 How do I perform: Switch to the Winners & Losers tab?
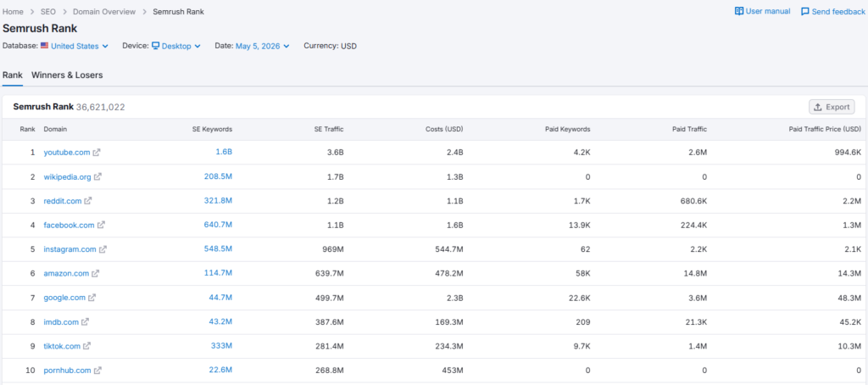point(67,75)
